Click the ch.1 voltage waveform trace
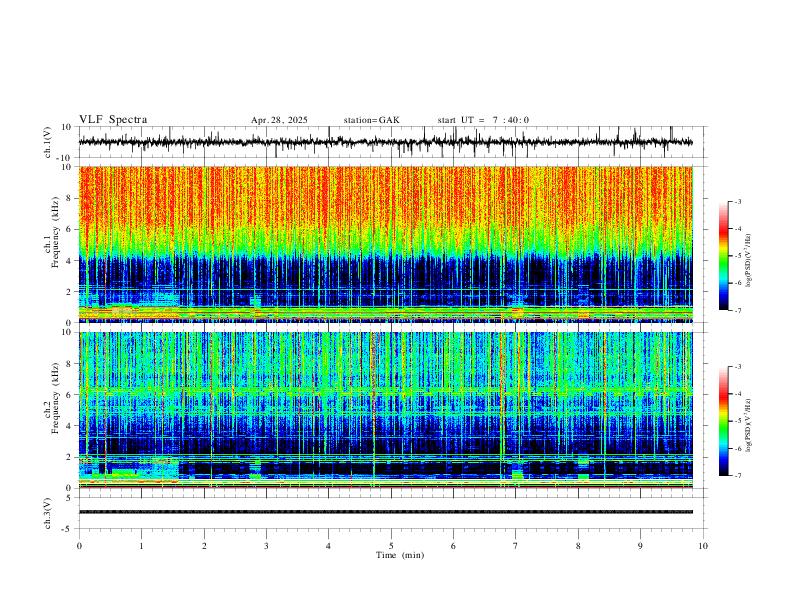The height and width of the screenshot is (612, 792). (x=386, y=142)
